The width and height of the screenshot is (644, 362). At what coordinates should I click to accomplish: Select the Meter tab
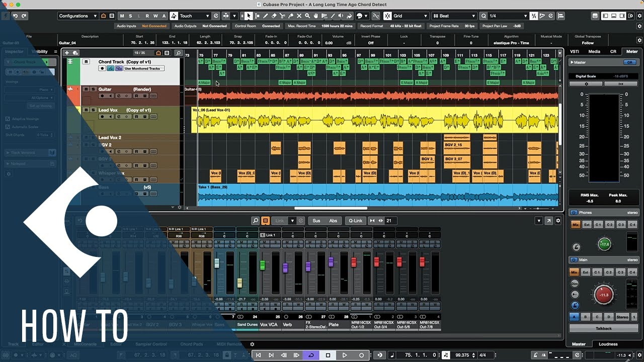631,51
